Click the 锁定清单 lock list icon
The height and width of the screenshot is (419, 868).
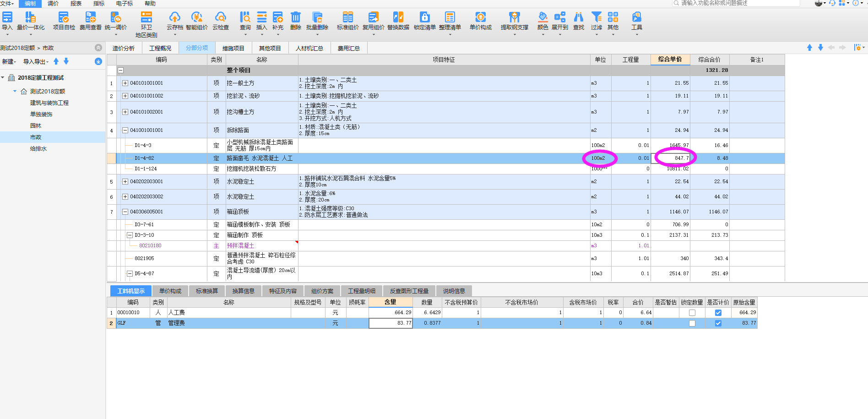pos(425,17)
